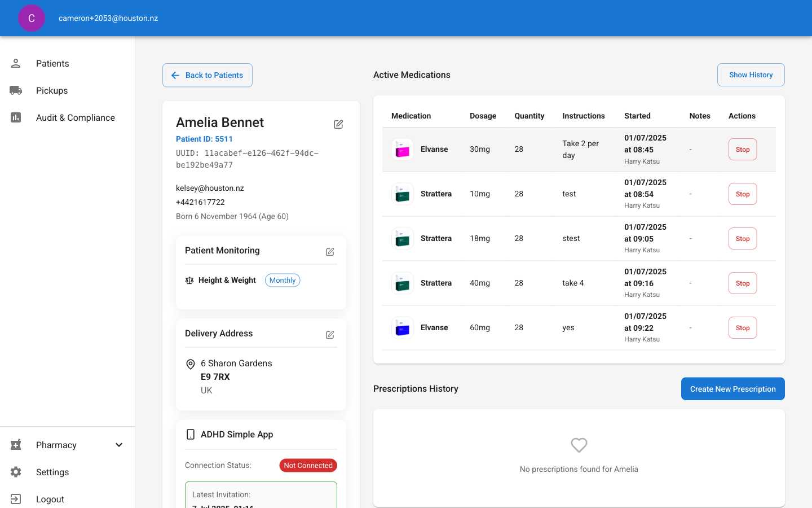This screenshot has width=812, height=508.
Task: Click the 6 Sharon Gardens address line
Action: pyautogui.click(x=236, y=364)
